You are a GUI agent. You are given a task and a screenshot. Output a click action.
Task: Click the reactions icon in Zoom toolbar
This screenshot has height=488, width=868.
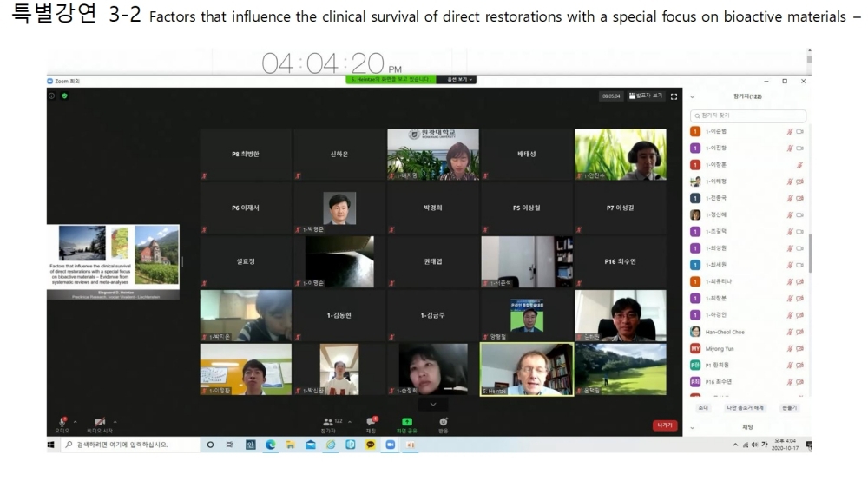tap(443, 422)
